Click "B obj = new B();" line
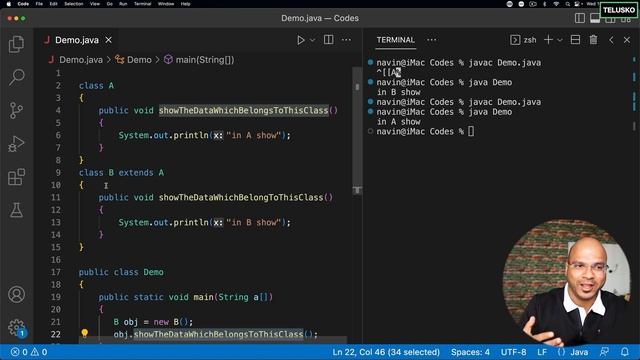This screenshot has height=360, width=640. (x=153, y=322)
